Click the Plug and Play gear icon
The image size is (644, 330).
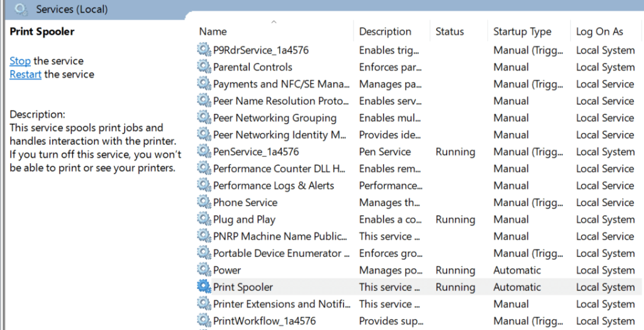tap(204, 220)
